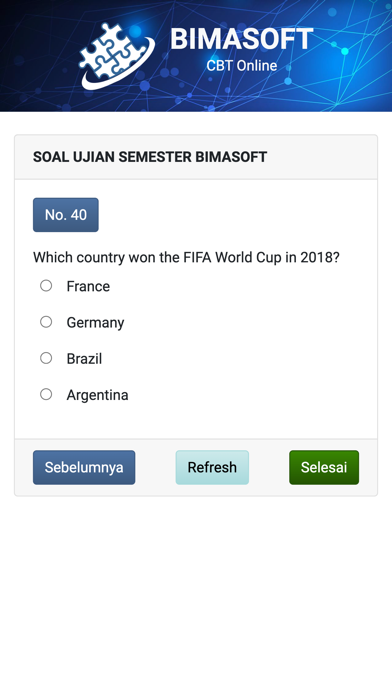Click the France answer label text

pyautogui.click(x=88, y=286)
